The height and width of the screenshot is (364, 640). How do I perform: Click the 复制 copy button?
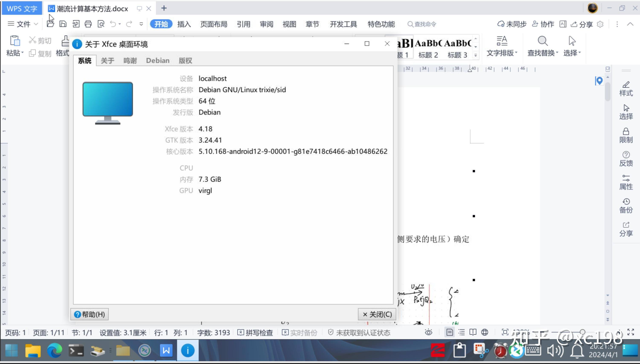click(40, 53)
